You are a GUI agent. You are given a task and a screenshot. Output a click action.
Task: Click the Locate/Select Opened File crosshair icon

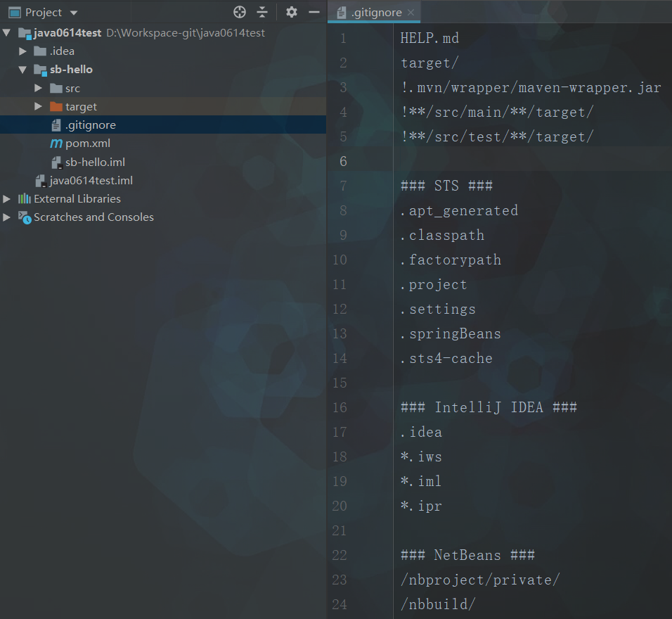(240, 12)
